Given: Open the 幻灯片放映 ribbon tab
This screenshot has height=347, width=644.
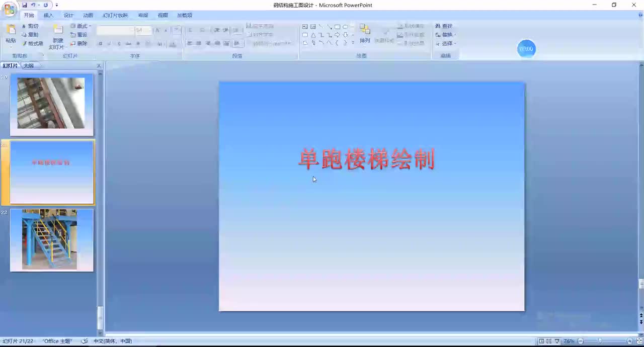Looking at the screenshot, I should (115, 16).
